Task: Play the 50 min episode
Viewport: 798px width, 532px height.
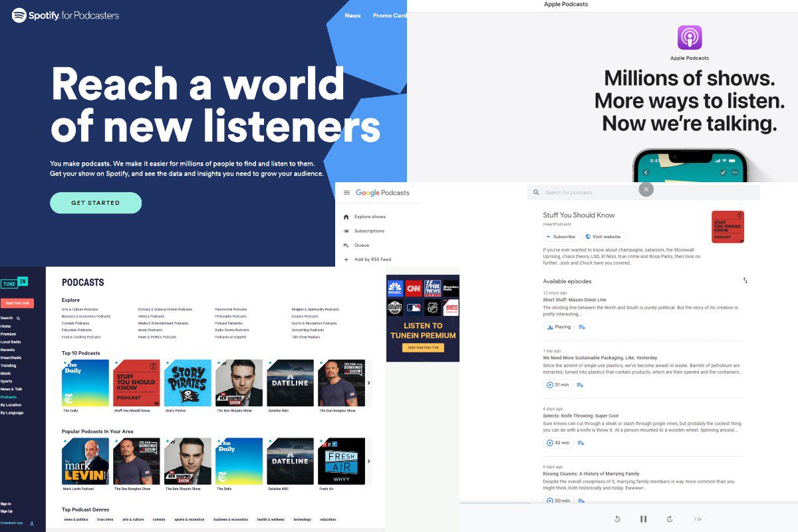Action: pos(558,501)
